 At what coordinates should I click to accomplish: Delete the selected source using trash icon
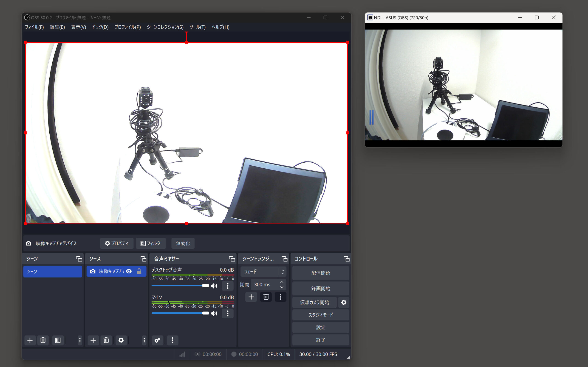pyautogui.click(x=106, y=340)
